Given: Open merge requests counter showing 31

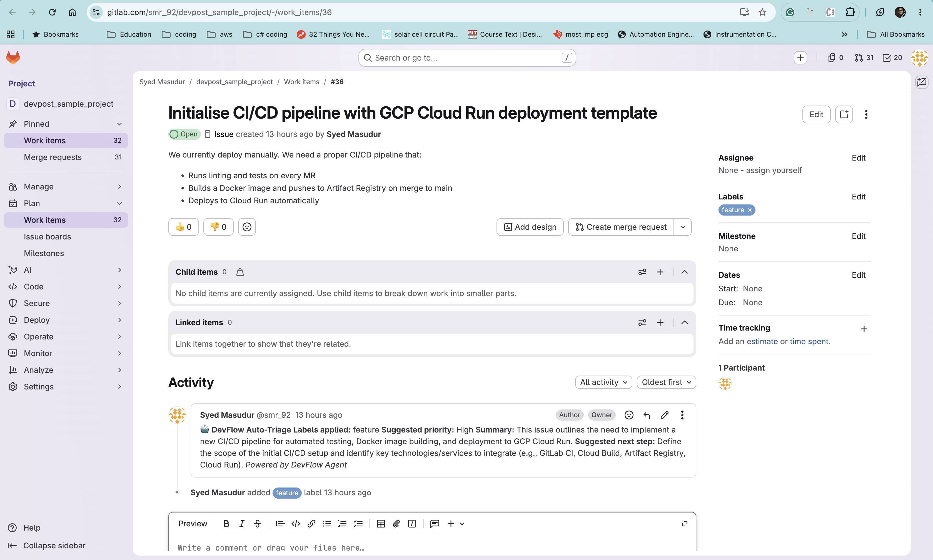Looking at the screenshot, I should pos(864,58).
